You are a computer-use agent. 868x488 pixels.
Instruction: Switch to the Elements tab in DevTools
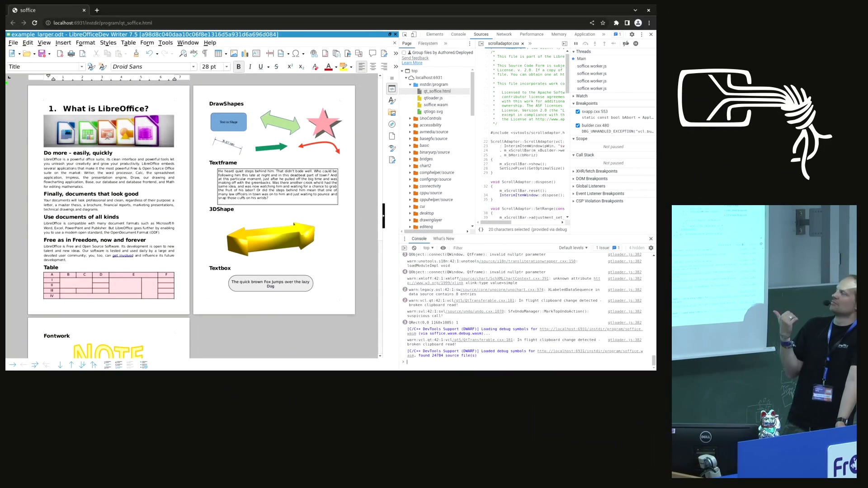point(434,34)
